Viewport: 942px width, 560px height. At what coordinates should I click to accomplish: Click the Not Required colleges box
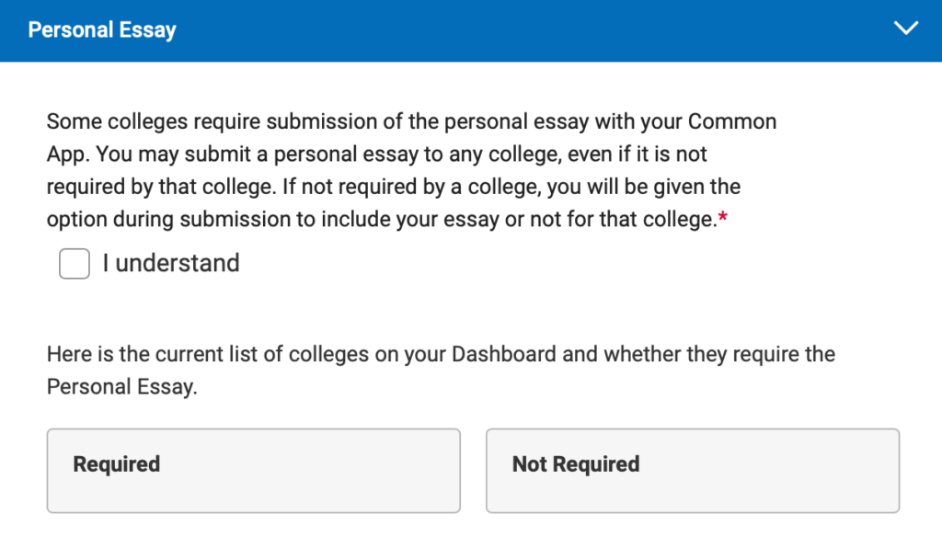tap(693, 470)
